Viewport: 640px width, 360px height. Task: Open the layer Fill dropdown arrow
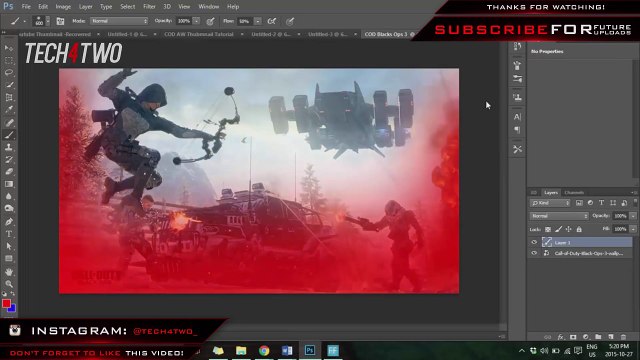633,229
